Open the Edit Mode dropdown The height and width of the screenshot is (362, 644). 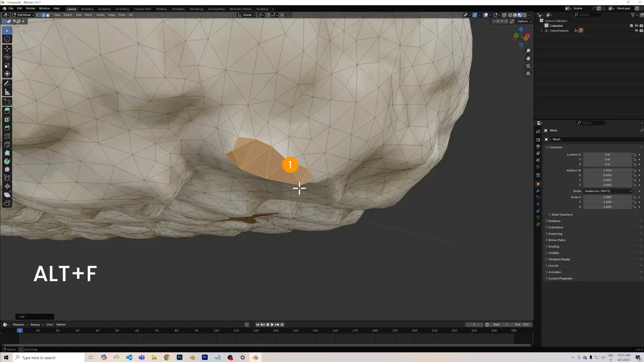(23, 15)
